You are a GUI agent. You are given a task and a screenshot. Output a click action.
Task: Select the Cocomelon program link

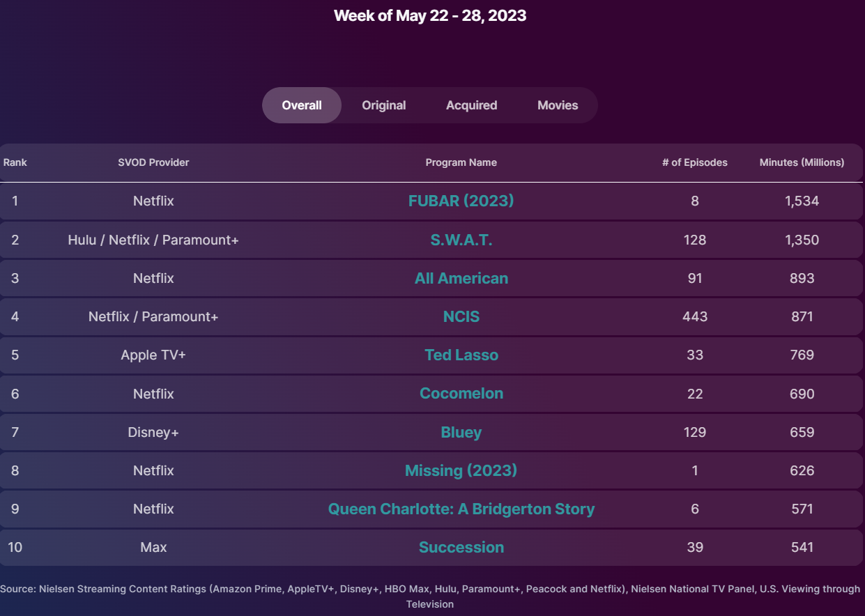point(461,393)
